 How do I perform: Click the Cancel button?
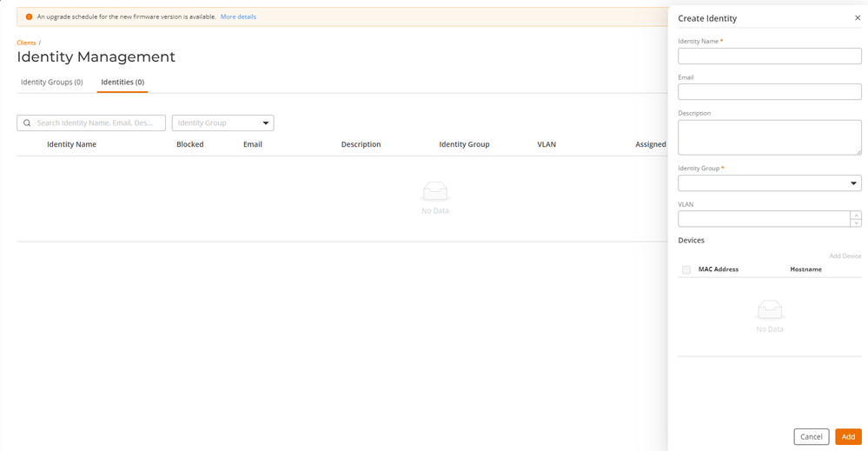click(x=811, y=436)
